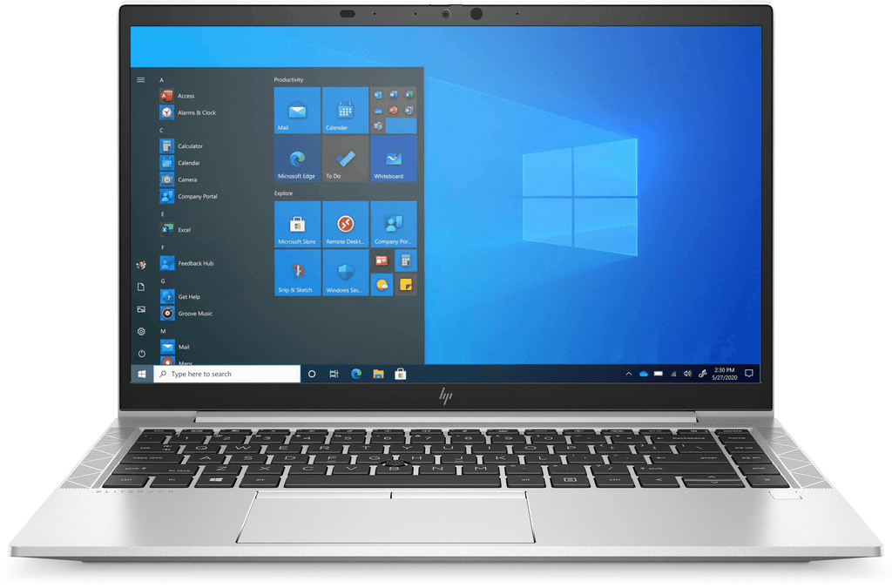Click the letter 'A' list header
892x588 pixels.
point(161,80)
